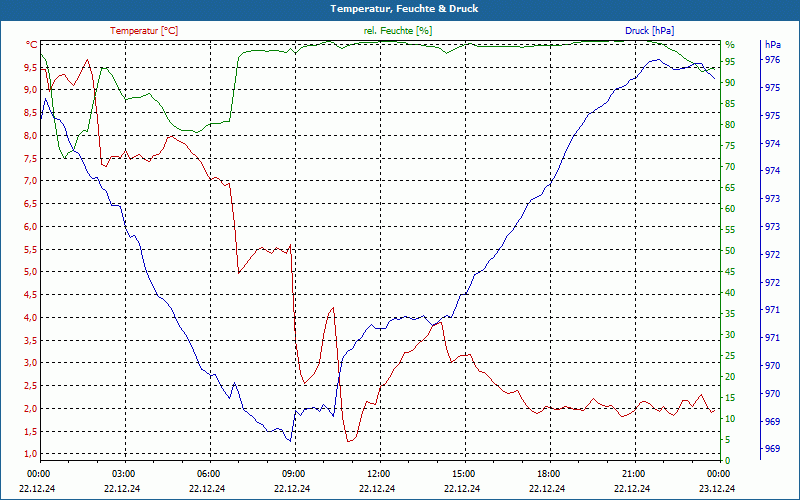Screen dimensions: 800x500
Task: Click the "2,5" temperature axis value
Action: pos(31,386)
